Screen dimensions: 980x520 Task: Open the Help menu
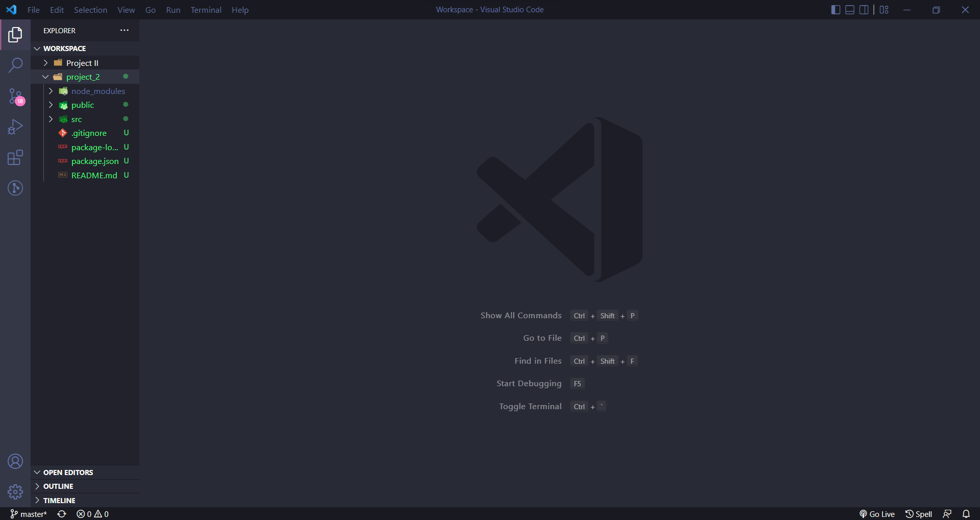click(x=240, y=10)
